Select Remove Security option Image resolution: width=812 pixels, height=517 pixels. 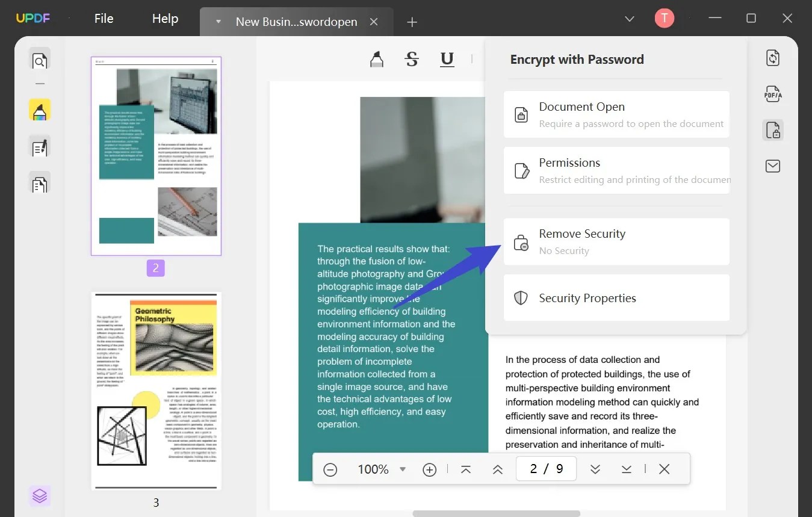(616, 241)
